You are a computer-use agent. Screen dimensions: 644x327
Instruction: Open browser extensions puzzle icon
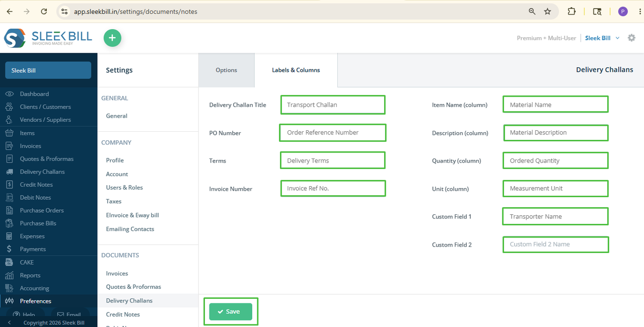coord(571,11)
